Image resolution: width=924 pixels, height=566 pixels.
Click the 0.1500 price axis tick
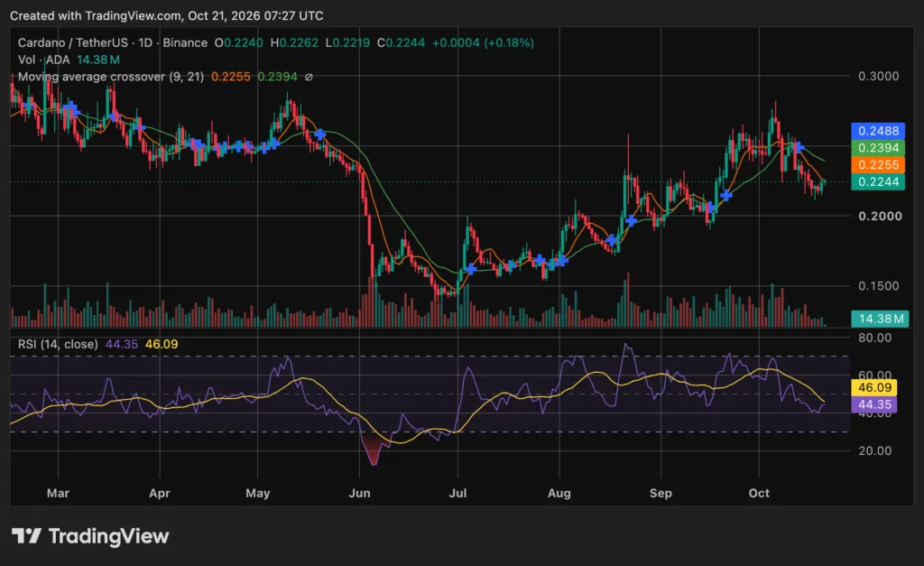[878, 285]
